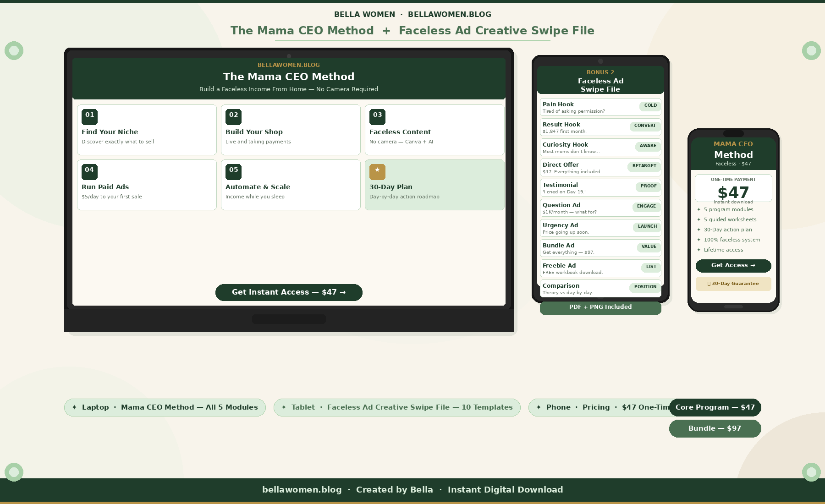Screen dimensions: 825x504
Task: Click Created by Bella in the footer
Action: [x=395, y=490]
